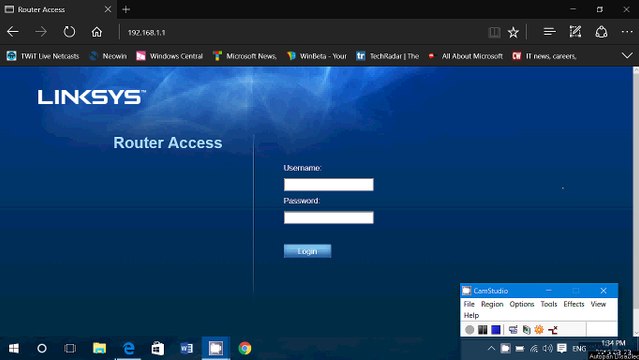The height and width of the screenshot is (360, 639).
Task: Open Action Center notifications
Action: [x=562, y=348]
